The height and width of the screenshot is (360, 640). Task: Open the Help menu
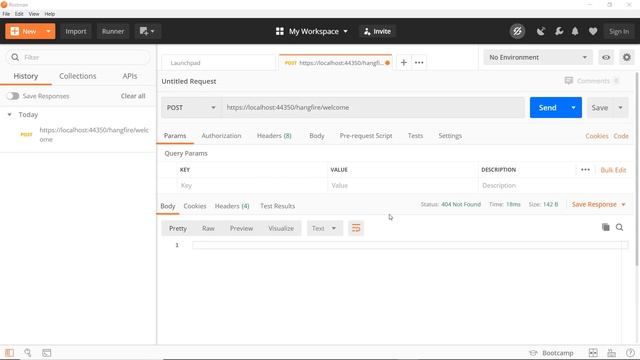50,14
